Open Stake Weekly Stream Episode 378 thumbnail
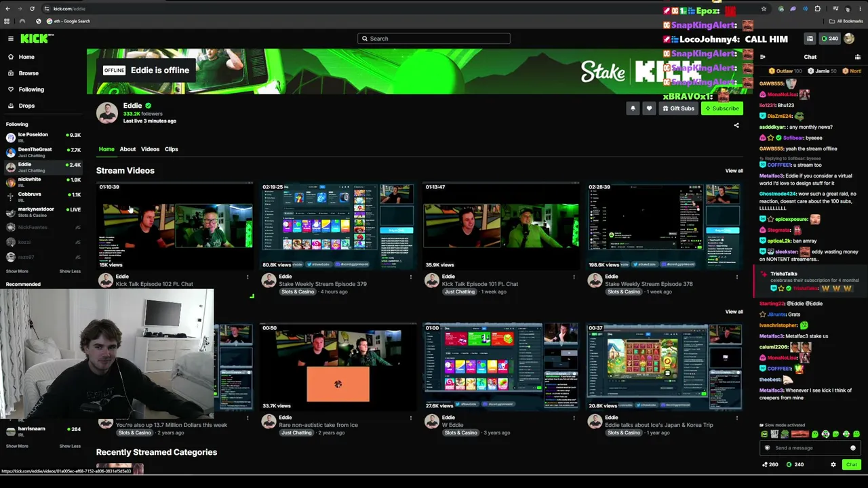Screen dimensions: 868x488 tap(665, 226)
